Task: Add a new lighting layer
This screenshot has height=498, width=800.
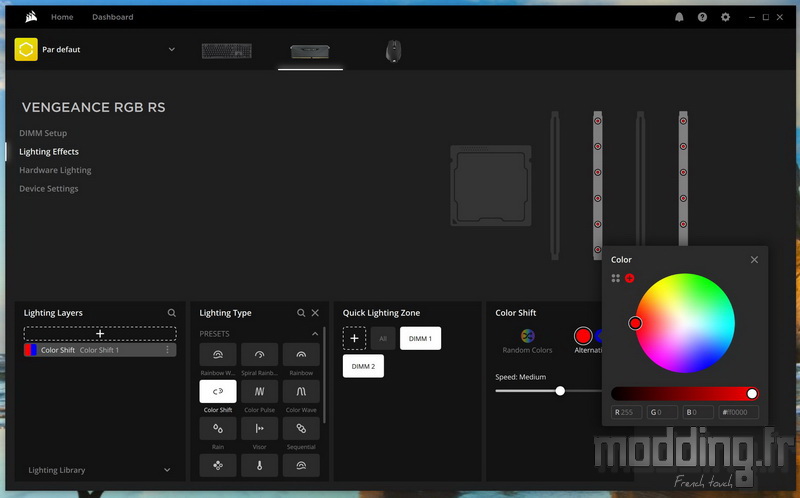Action: coord(100,334)
